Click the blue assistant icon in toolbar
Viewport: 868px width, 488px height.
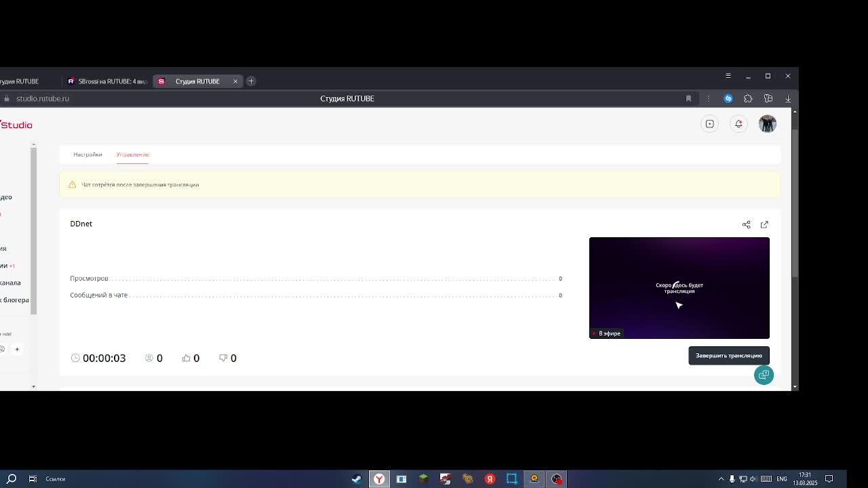coord(728,98)
